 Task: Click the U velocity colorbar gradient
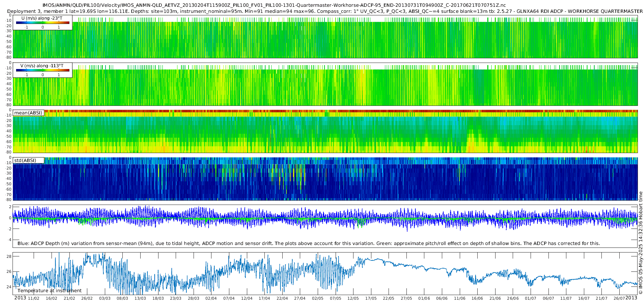tap(43, 23)
